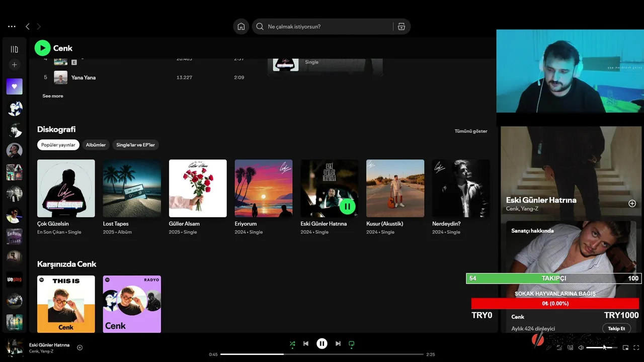Seek within the song progress bar
Viewport: 644px width, 362px height.
click(x=322, y=354)
